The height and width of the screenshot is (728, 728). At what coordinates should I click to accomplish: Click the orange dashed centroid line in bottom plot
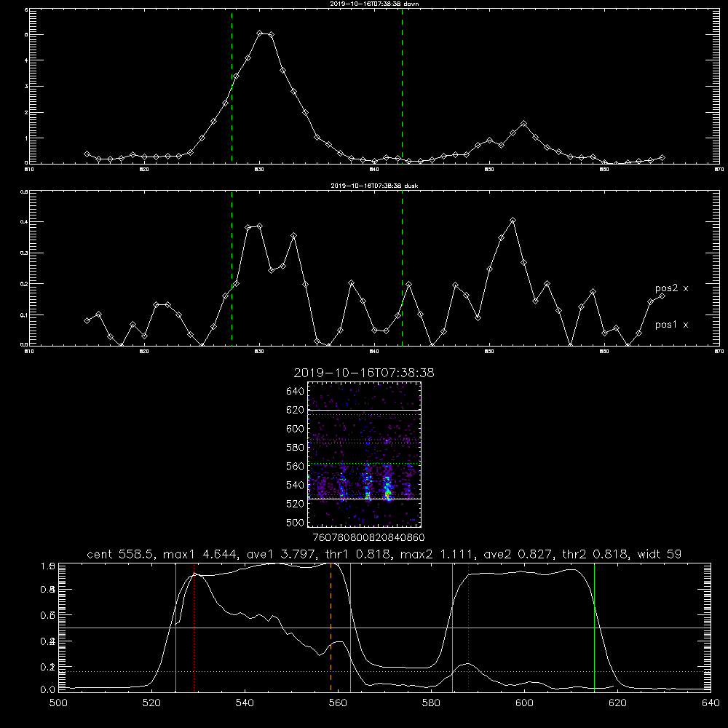pos(331,628)
